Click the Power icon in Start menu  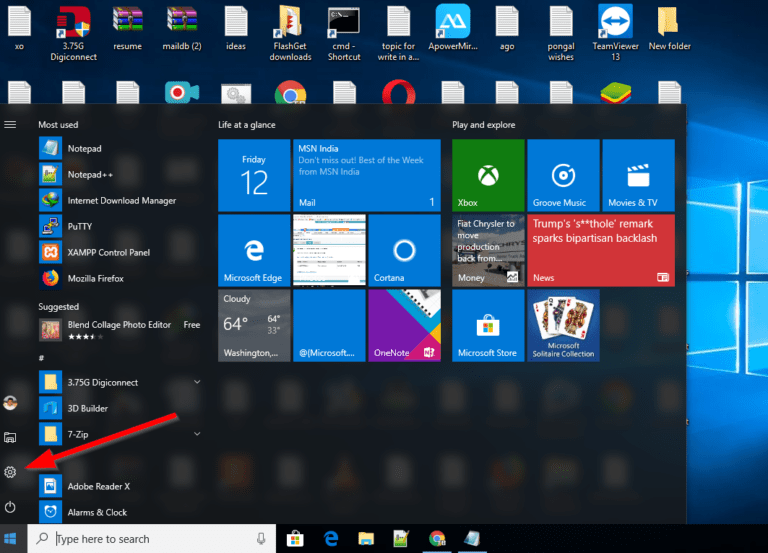(10, 506)
